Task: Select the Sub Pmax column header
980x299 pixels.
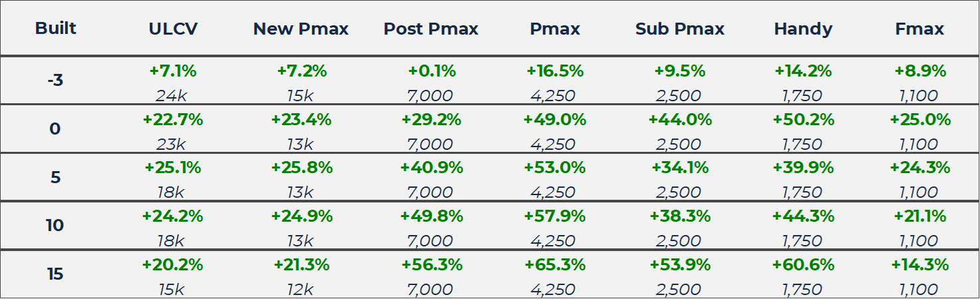Action: (x=680, y=29)
